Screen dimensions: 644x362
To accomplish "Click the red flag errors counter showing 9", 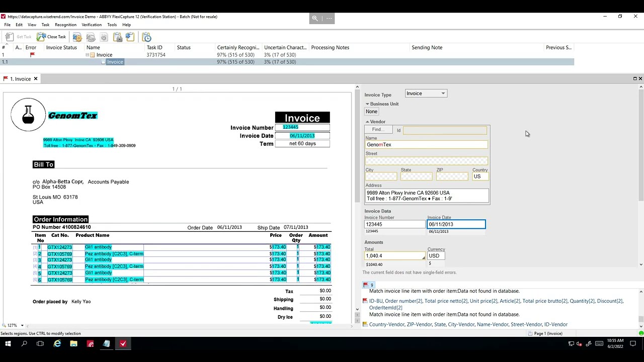I will [x=368, y=285].
